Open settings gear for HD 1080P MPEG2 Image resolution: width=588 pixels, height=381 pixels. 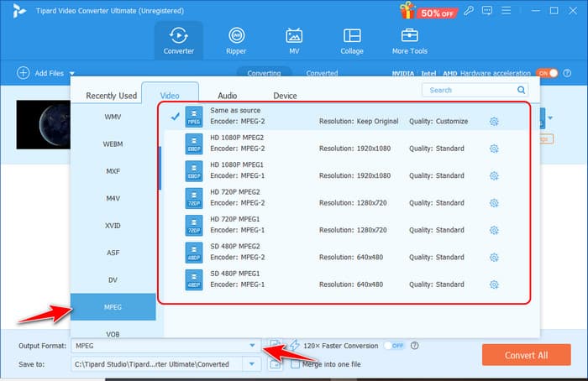coord(494,149)
